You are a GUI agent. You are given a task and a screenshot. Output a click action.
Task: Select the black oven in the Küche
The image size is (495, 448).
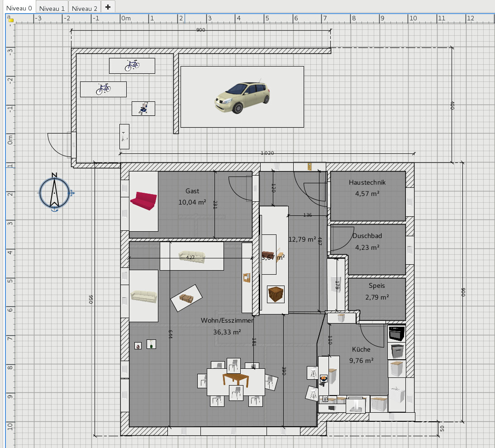[396, 334]
